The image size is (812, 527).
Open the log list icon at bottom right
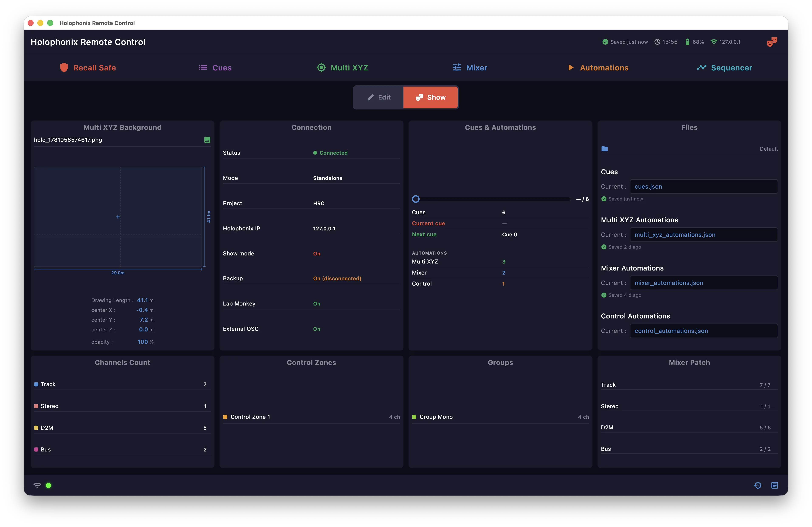coord(774,485)
